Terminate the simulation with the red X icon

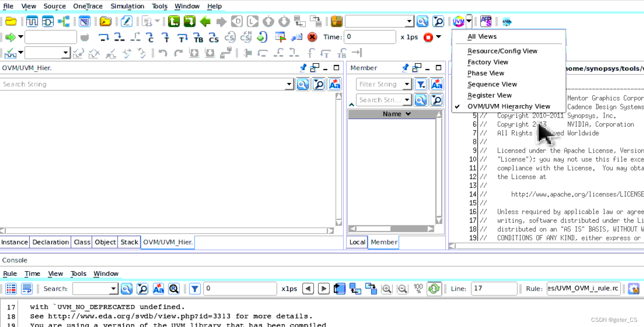tap(312, 37)
